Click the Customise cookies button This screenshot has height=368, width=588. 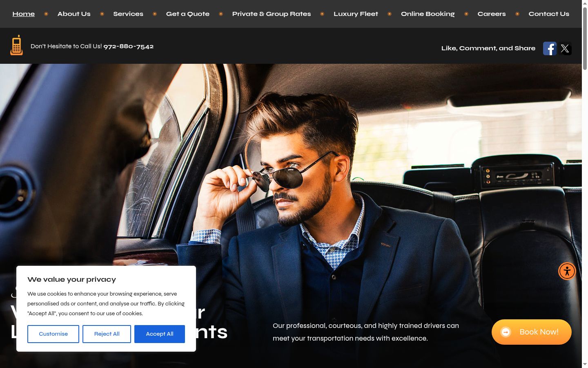point(53,334)
